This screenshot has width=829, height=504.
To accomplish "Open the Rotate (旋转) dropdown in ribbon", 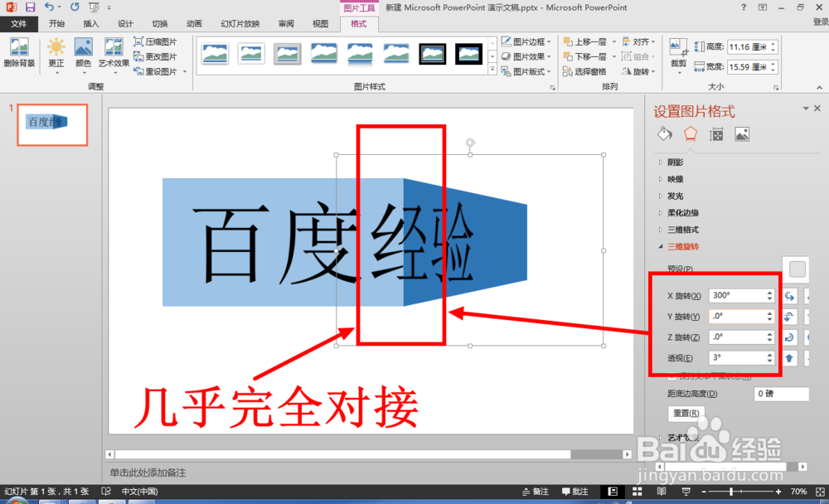I will pyautogui.click(x=638, y=70).
